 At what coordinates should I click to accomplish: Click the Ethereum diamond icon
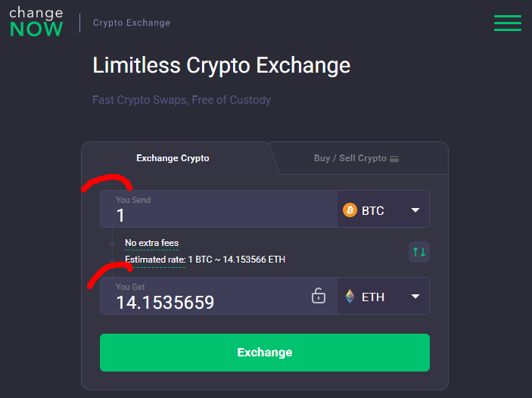350,296
